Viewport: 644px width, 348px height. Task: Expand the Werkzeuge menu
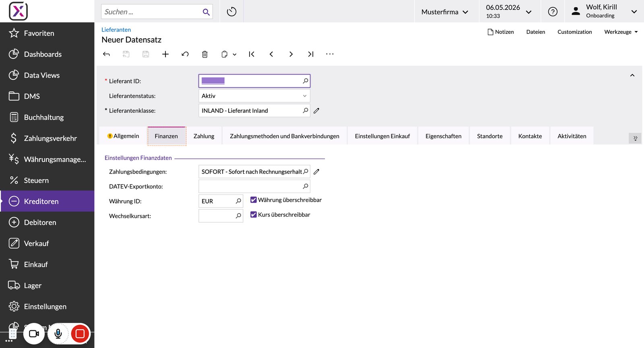621,32
